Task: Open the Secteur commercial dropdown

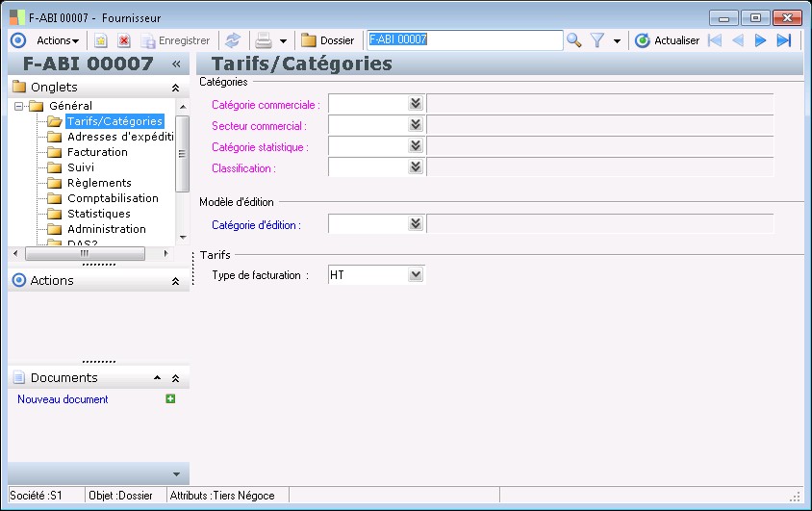Action: tap(416, 124)
